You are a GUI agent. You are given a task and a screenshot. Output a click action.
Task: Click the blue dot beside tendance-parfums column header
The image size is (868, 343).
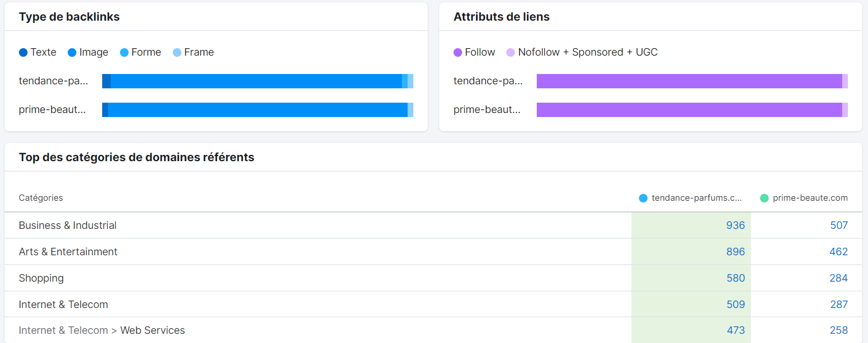coord(642,198)
